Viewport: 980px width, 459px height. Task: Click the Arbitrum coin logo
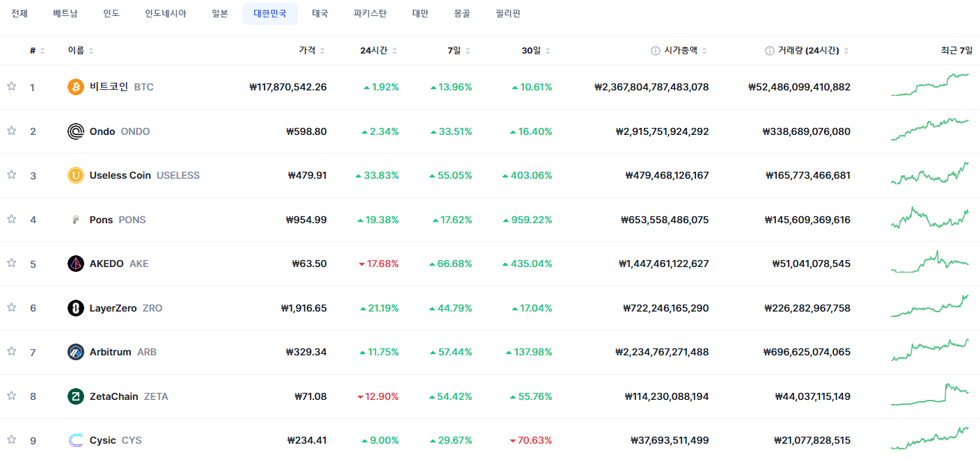tap(76, 352)
